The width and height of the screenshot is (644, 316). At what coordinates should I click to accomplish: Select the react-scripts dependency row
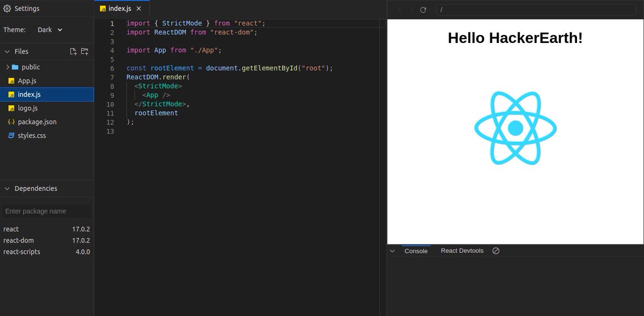[x=47, y=252]
